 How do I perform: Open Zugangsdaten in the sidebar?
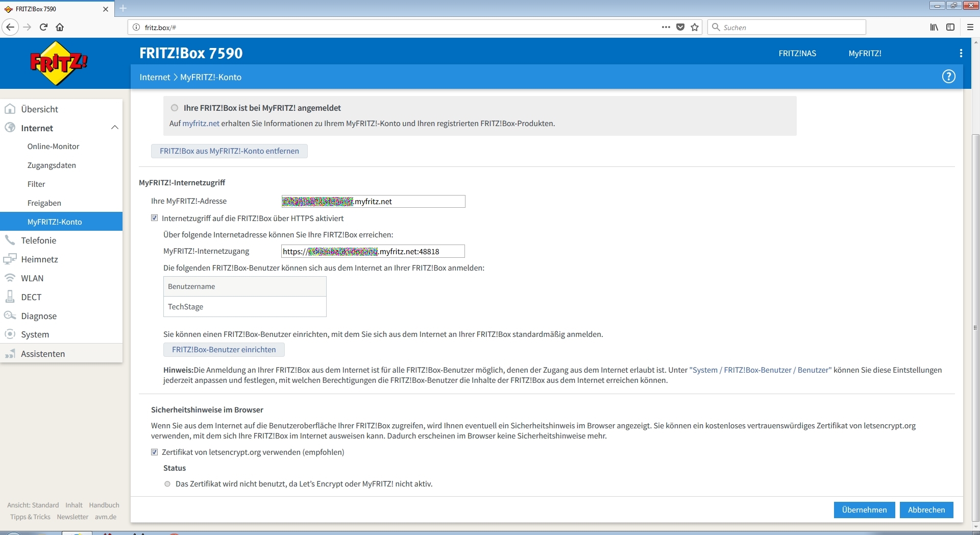(52, 165)
